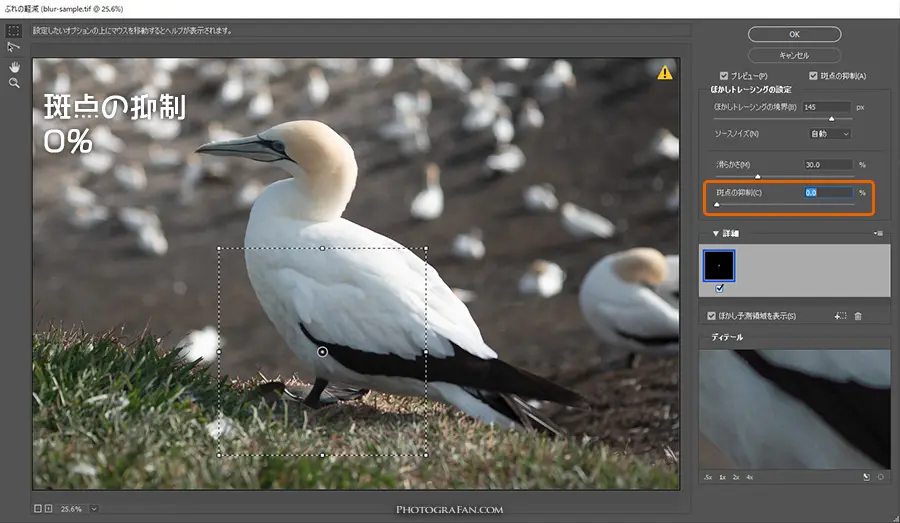Open the 25.6% zoom level dropdown
This screenshot has height=523, width=900.
tap(94, 509)
